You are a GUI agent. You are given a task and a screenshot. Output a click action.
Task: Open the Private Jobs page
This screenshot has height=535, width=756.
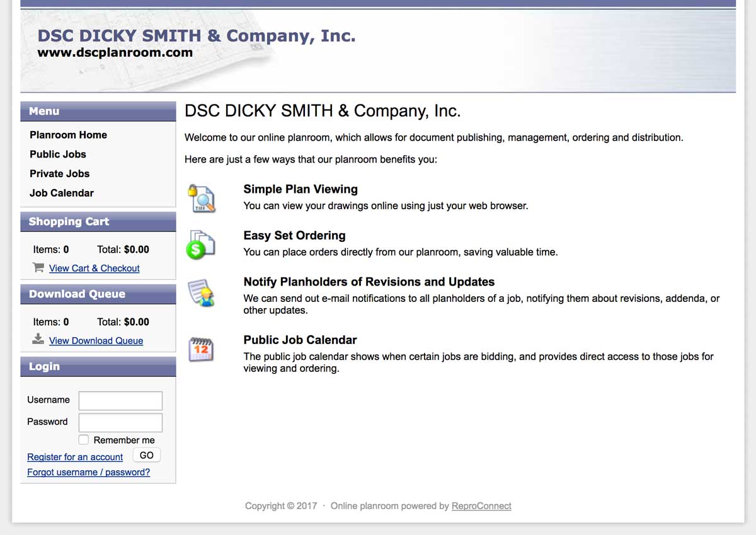pos(60,174)
